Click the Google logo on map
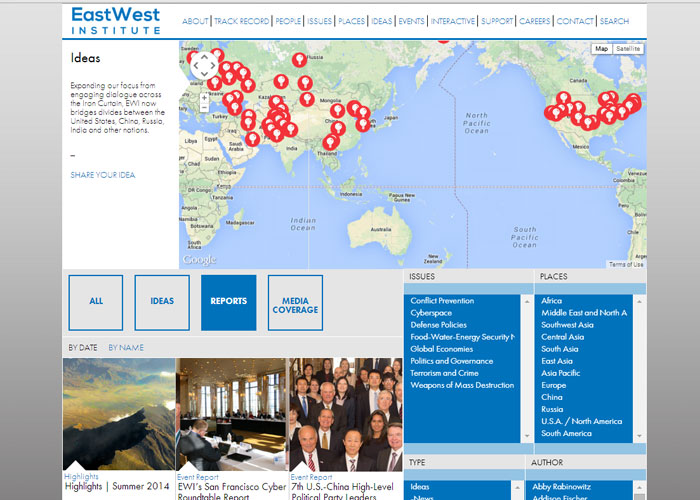The width and height of the screenshot is (700, 500). [x=199, y=259]
